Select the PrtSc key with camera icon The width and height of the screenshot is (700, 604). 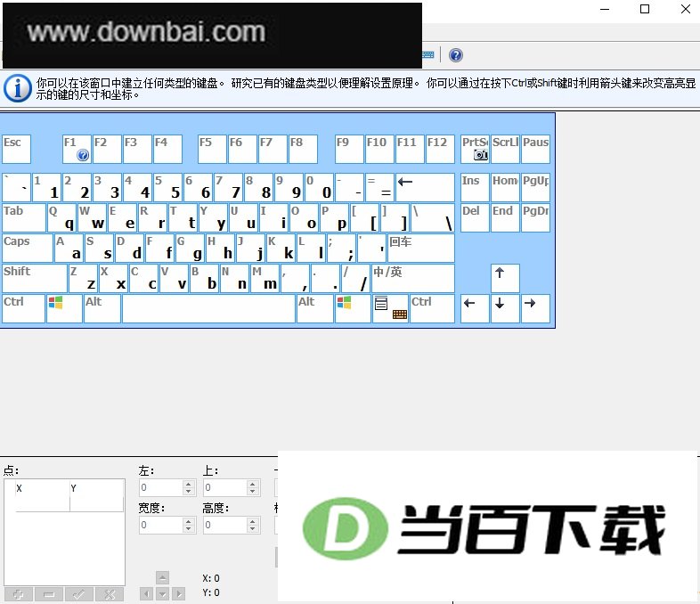click(x=475, y=149)
